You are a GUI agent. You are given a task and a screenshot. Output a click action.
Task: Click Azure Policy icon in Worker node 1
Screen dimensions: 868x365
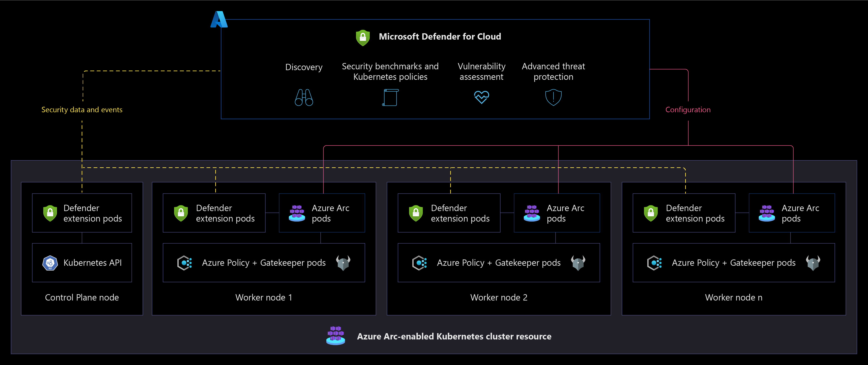185,263
